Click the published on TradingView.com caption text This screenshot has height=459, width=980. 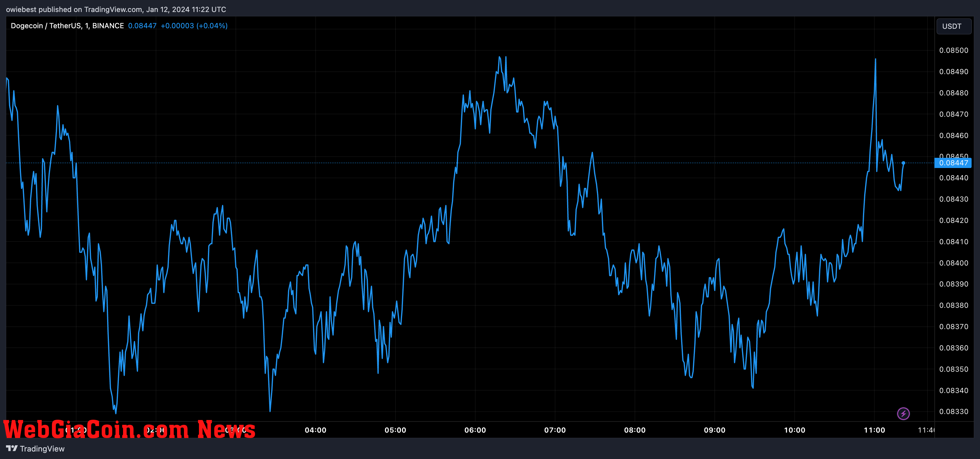pos(116,10)
